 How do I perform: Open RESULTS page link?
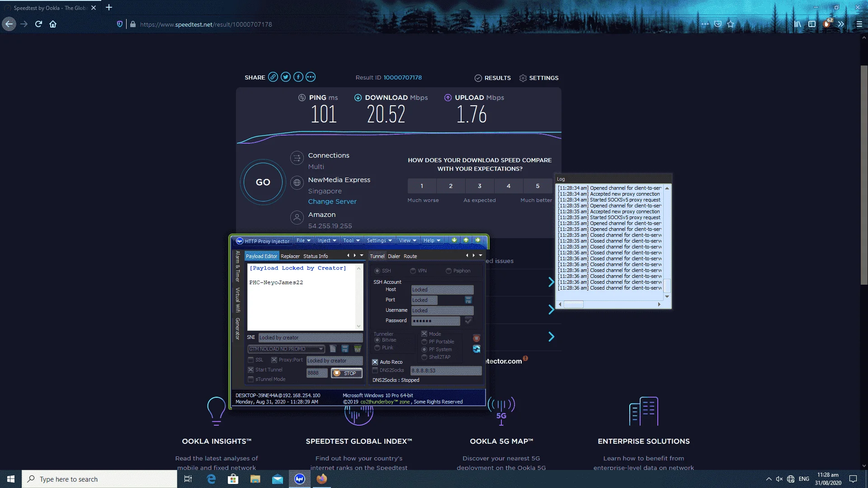click(493, 78)
